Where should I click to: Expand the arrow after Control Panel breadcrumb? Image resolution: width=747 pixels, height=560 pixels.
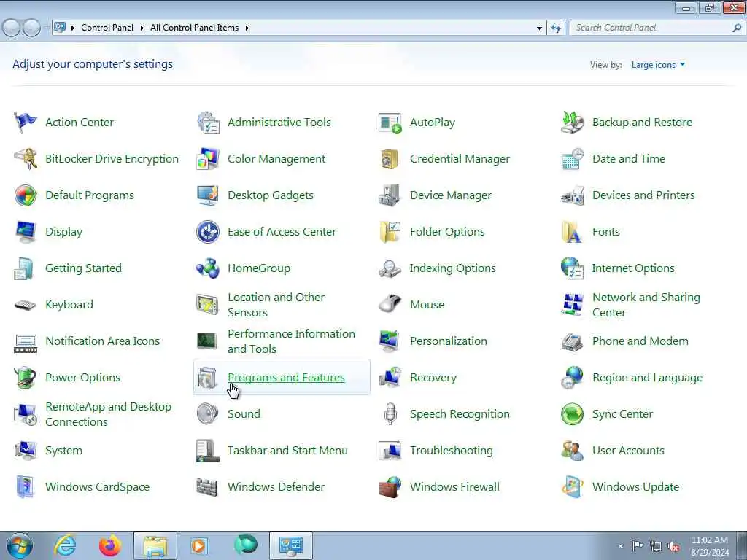click(142, 28)
